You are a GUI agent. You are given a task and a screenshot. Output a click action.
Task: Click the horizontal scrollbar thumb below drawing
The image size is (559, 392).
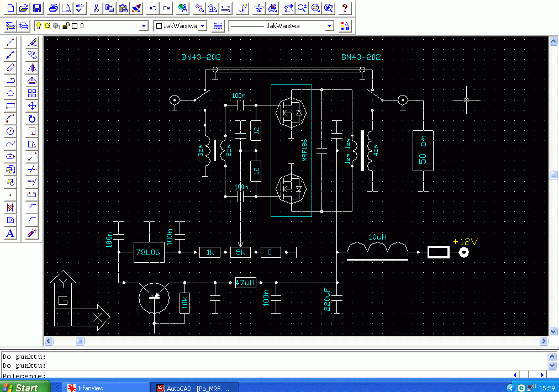coord(80,341)
